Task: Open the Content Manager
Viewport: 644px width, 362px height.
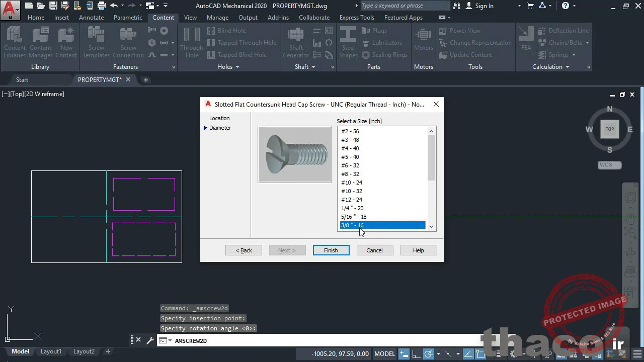Action: point(40,42)
